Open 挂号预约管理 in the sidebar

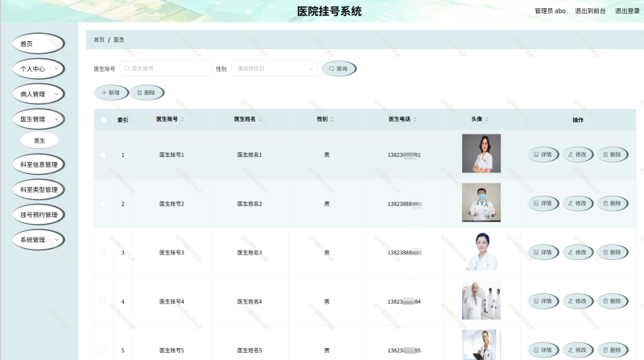[39, 214]
